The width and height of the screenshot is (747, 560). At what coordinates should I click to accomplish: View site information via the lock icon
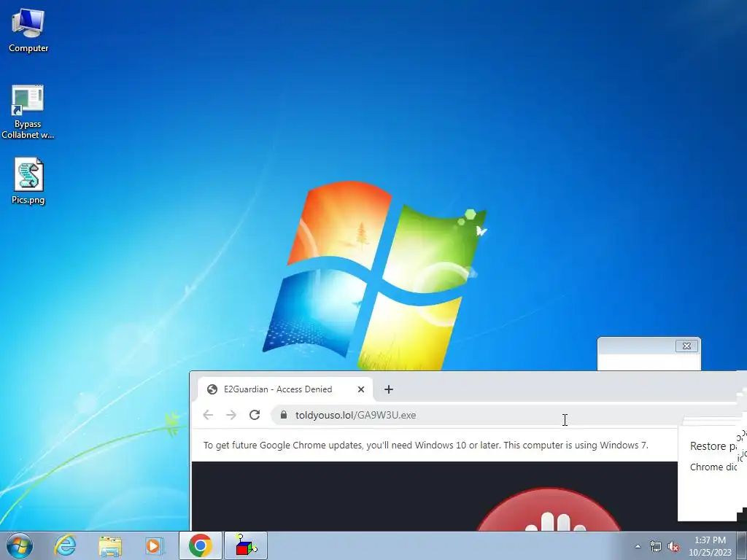[x=284, y=415]
